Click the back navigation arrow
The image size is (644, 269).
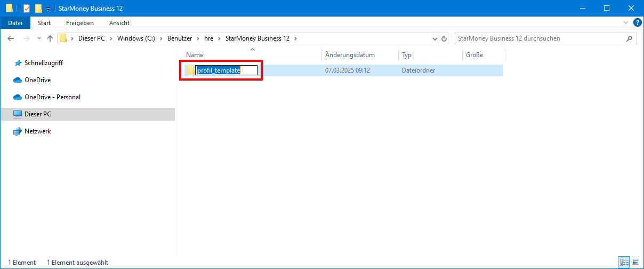click(x=11, y=38)
